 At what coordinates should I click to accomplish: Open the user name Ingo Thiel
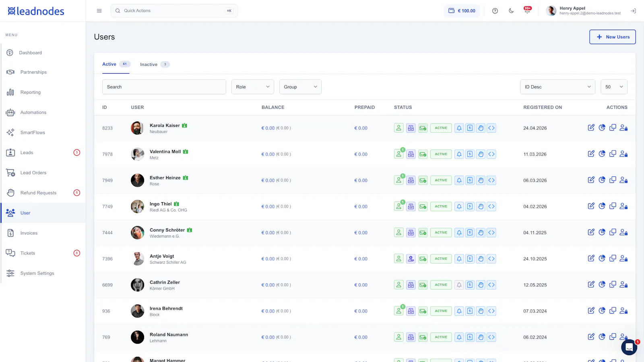(x=161, y=204)
